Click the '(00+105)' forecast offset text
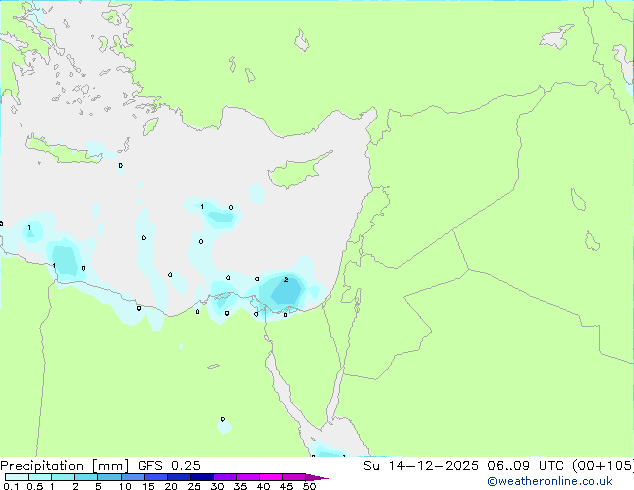This screenshot has width=634, height=490. 603,466
